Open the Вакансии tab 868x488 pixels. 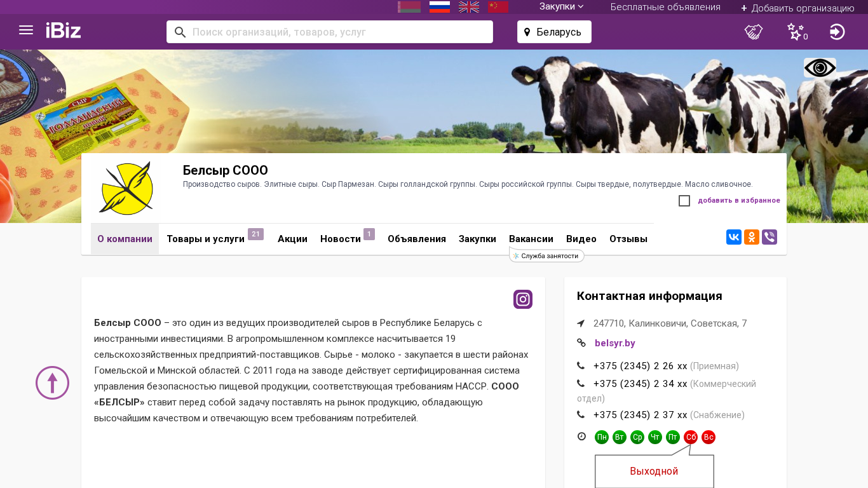[531, 239]
